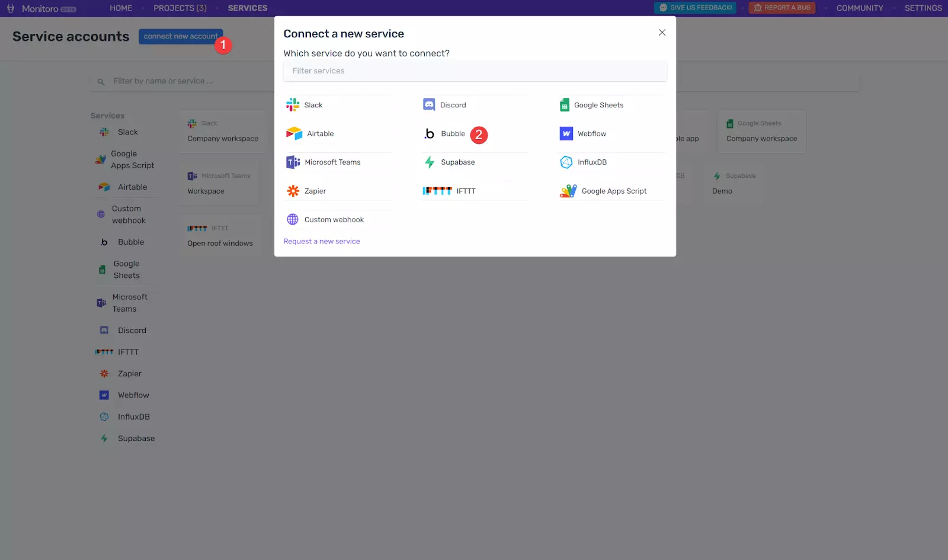Pick the Supabase lightning icon in the dialog
948x560 pixels.
coord(430,162)
